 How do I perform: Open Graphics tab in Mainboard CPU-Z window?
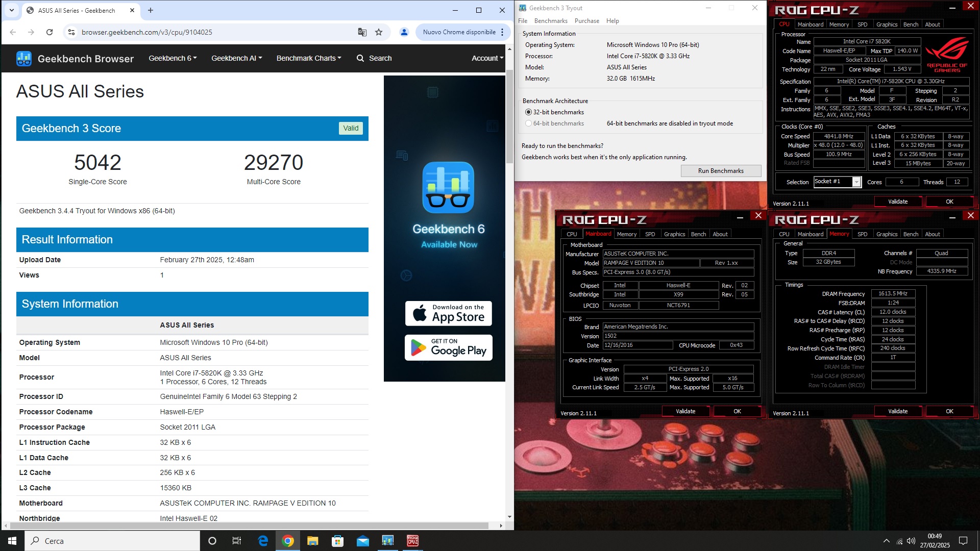674,234
